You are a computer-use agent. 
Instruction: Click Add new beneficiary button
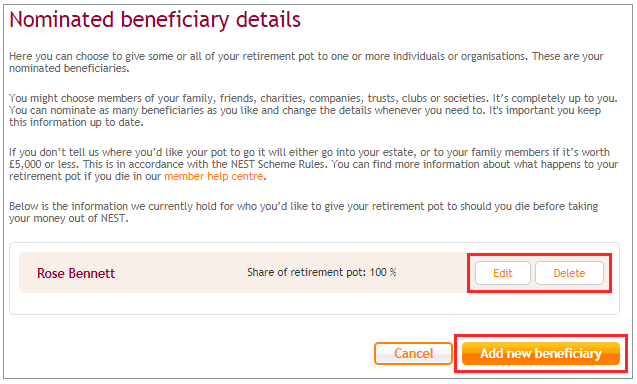tap(541, 353)
